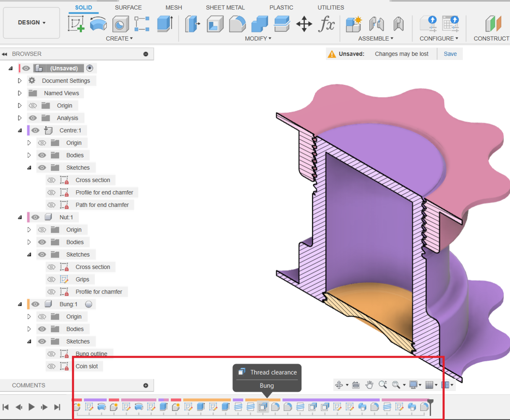
Task: Select the Coin slot sketch
Action: coord(86,366)
